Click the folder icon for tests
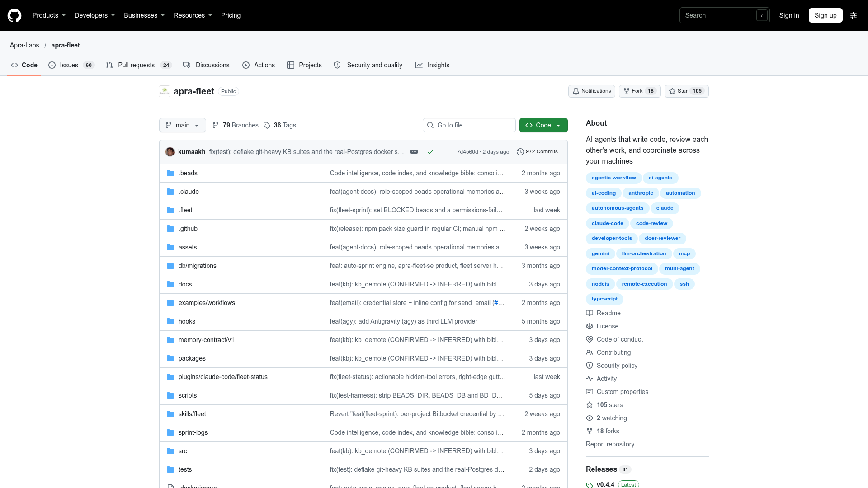The height and width of the screenshot is (488, 868). (170, 469)
